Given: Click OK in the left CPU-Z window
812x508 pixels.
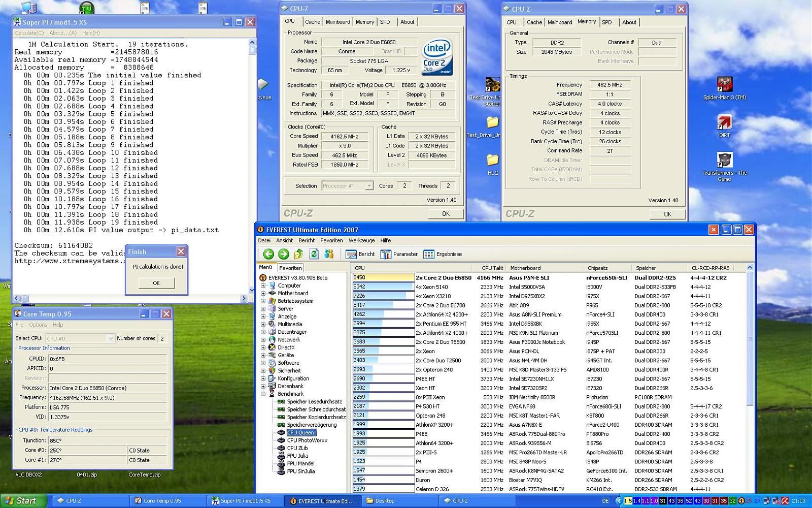Looking at the screenshot, I should [446, 214].
